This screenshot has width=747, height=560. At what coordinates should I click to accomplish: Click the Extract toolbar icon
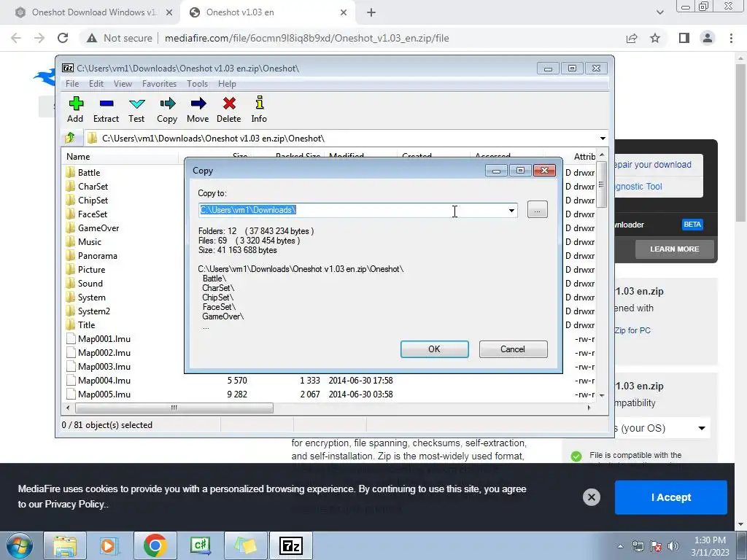click(x=106, y=109)
